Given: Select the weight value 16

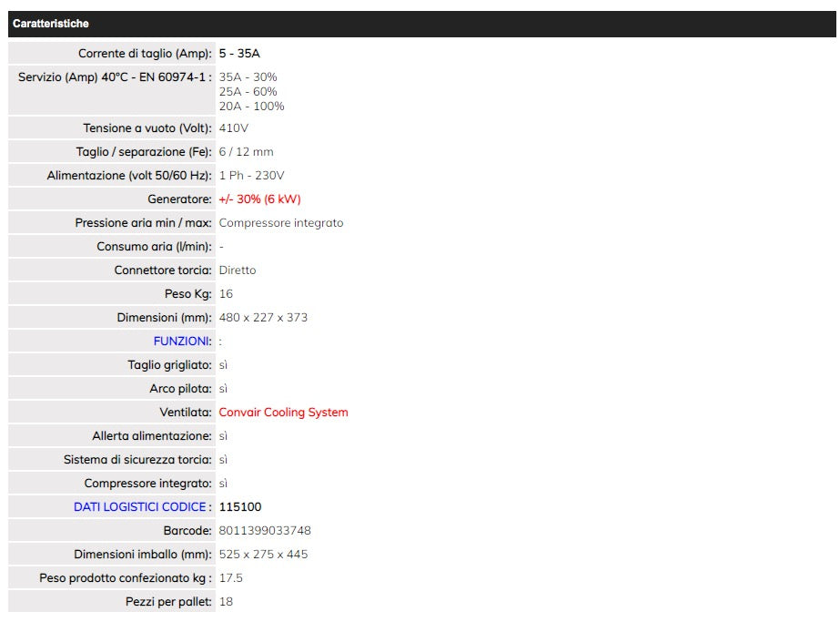Looking at the screenshot, I should 226,294.
